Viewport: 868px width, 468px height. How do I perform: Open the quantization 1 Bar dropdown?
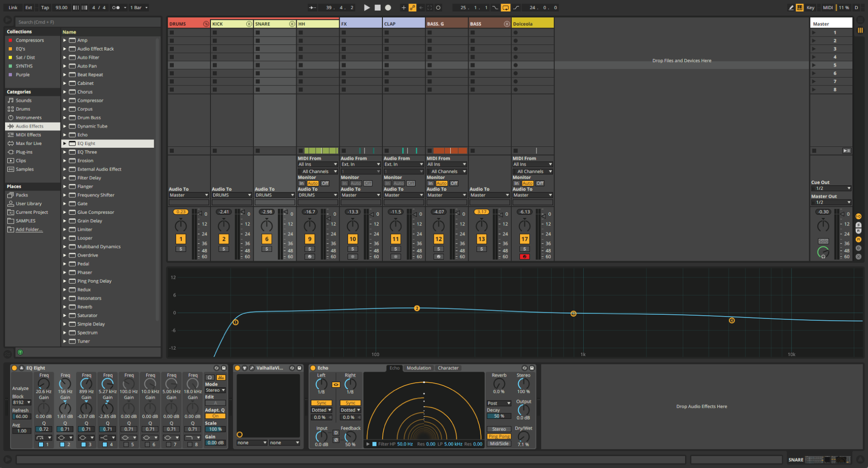[x=139, y=7]
